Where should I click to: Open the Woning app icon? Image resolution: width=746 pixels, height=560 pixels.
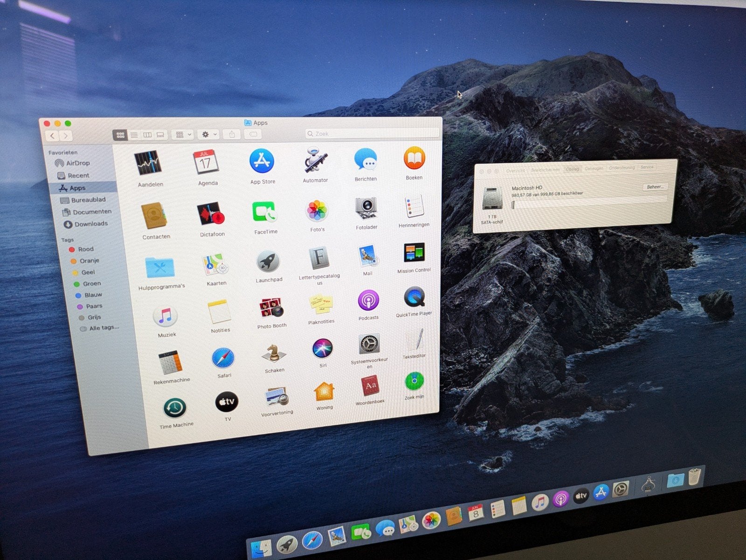[324, 391]
